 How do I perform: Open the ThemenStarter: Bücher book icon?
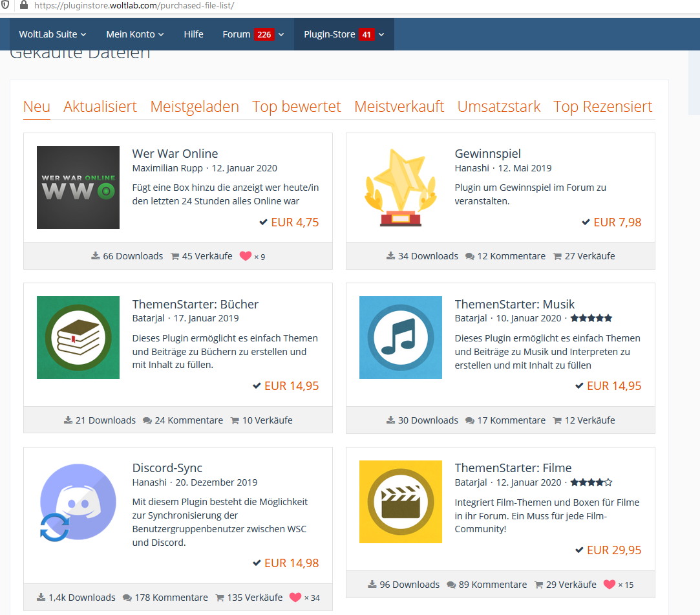(x=78, y=338)
